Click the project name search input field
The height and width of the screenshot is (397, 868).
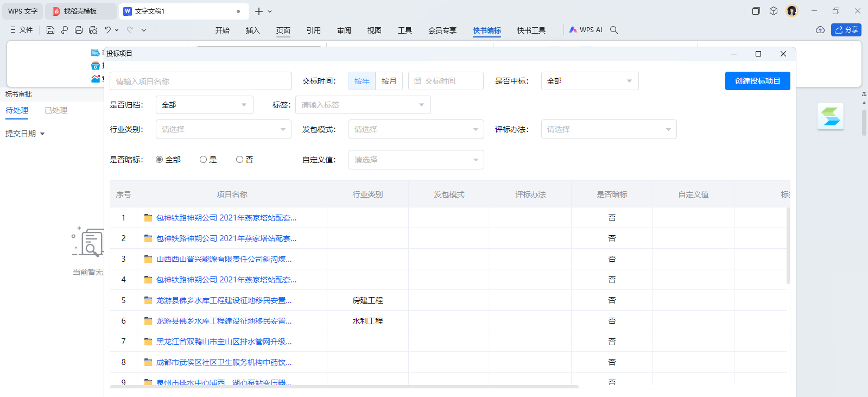(x=200, y=81)
